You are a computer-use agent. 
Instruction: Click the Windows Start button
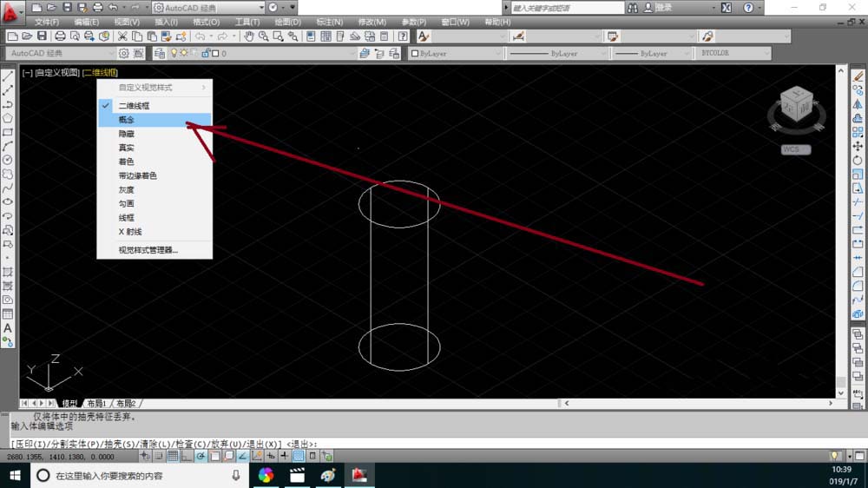pyautogui.click(x=15, y=475)
